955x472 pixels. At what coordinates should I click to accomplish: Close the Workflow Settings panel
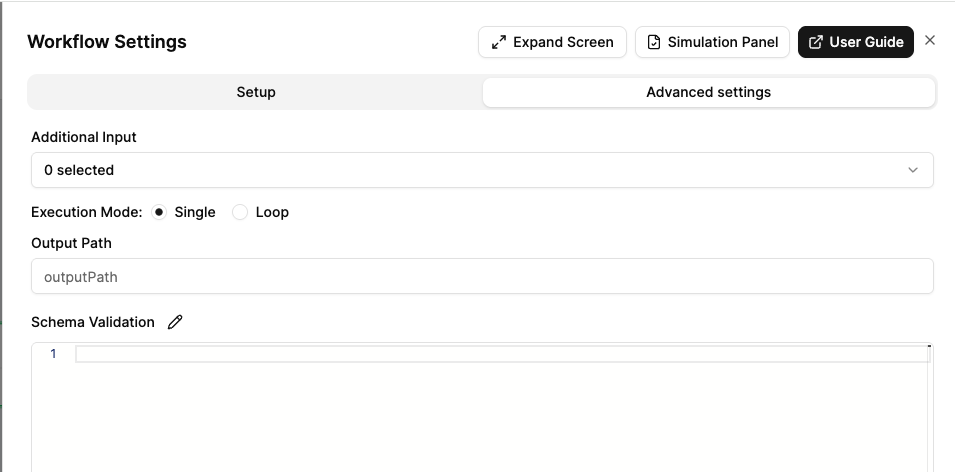[x=929, y=40]
